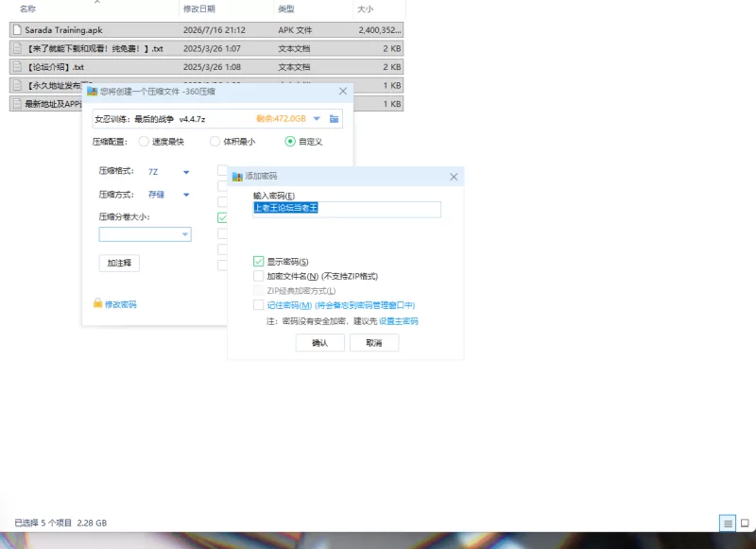The image size is (756, 549).
Task: Open the 压缩方式 存储 dropdown arrow
Action: pyautogui.click(x=186, y=195)
